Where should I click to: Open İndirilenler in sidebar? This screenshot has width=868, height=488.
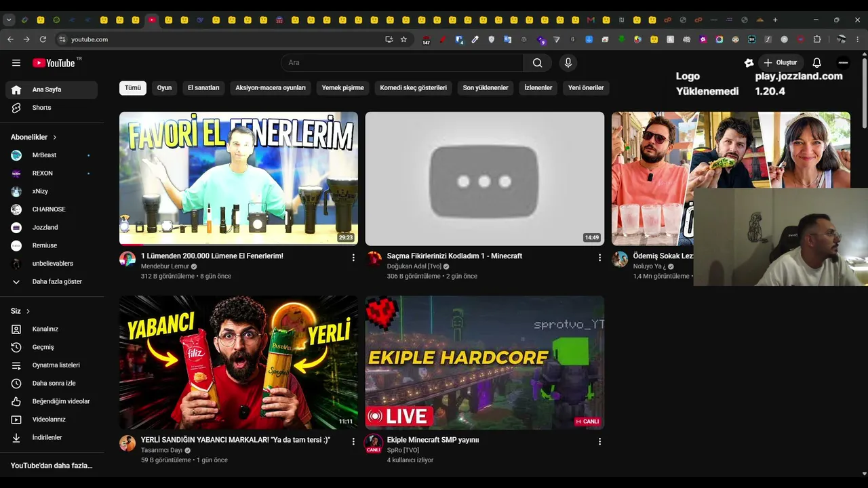click(x=52, y=438)
